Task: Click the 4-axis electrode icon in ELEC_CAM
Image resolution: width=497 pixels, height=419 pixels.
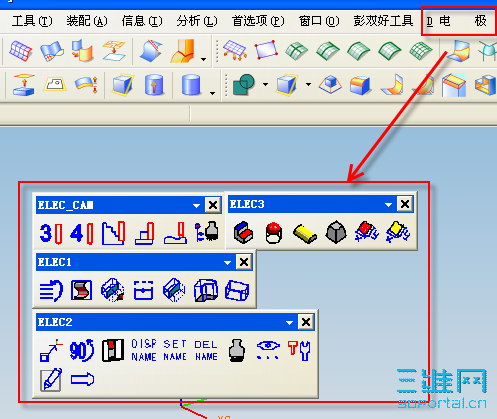Action: (x=82, y=233)
